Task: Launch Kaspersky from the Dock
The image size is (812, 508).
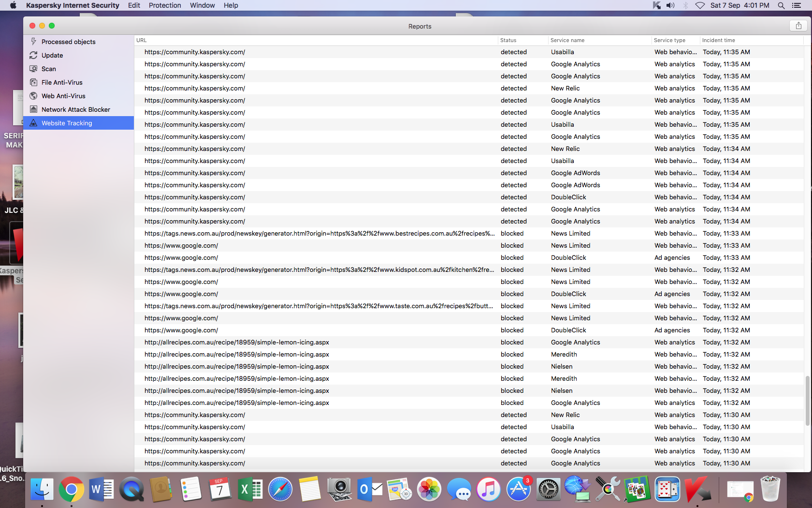Action: pos(697,489)
